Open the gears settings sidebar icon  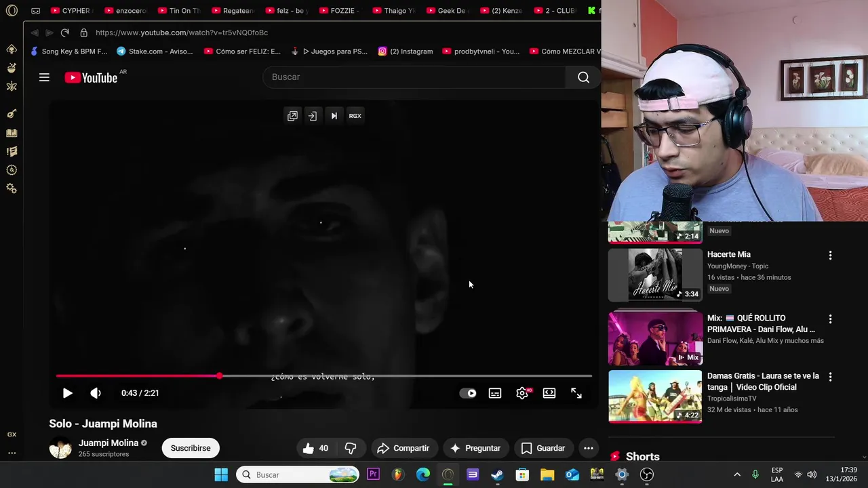pos(12,188)
